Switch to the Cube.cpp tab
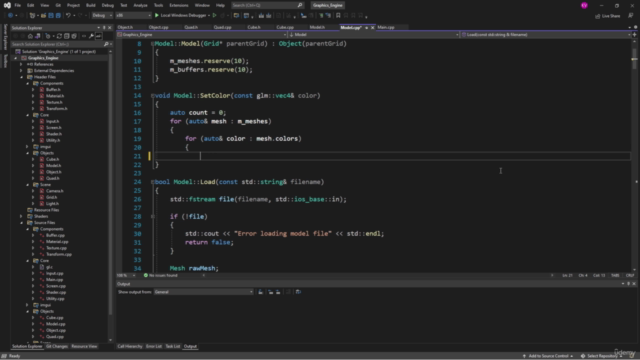This screenshot has height=360, width=640. tap(285, 27)
